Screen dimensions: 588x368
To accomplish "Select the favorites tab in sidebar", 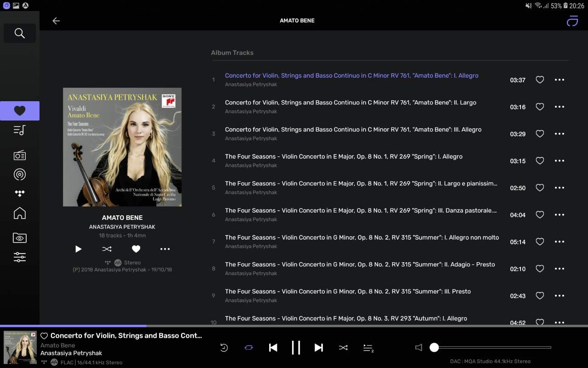I will coord(20,111).
